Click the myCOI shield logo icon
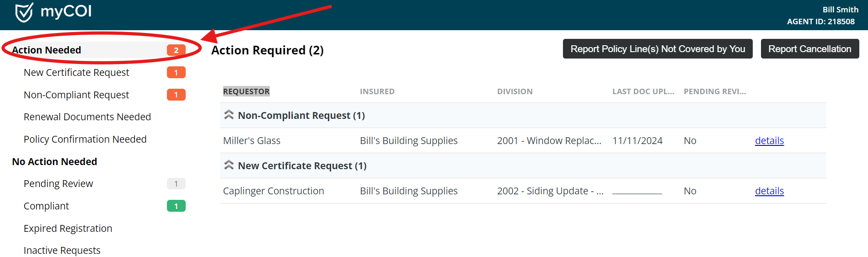Image resolution: width=868 pixels, height=257 pixels. coord(24,12)
